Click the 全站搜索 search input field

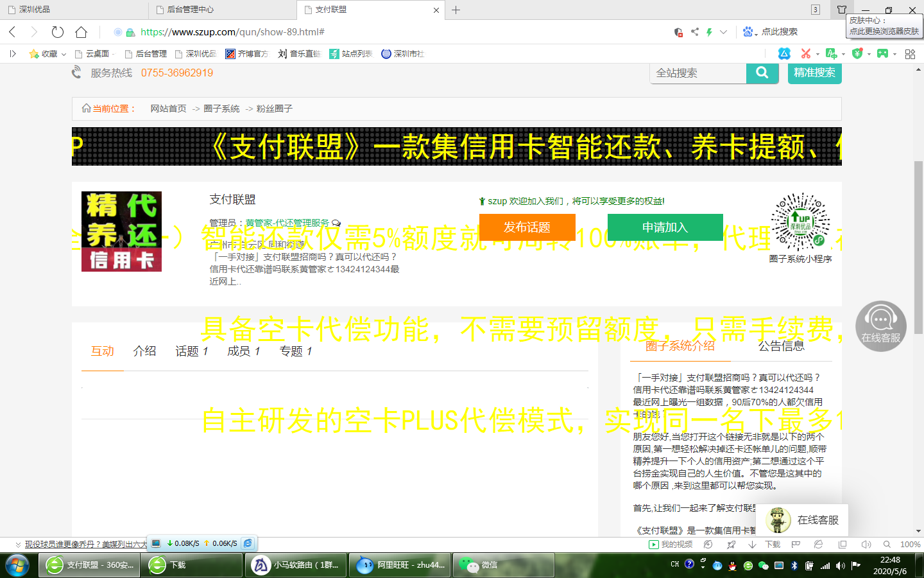click(698, 73)
